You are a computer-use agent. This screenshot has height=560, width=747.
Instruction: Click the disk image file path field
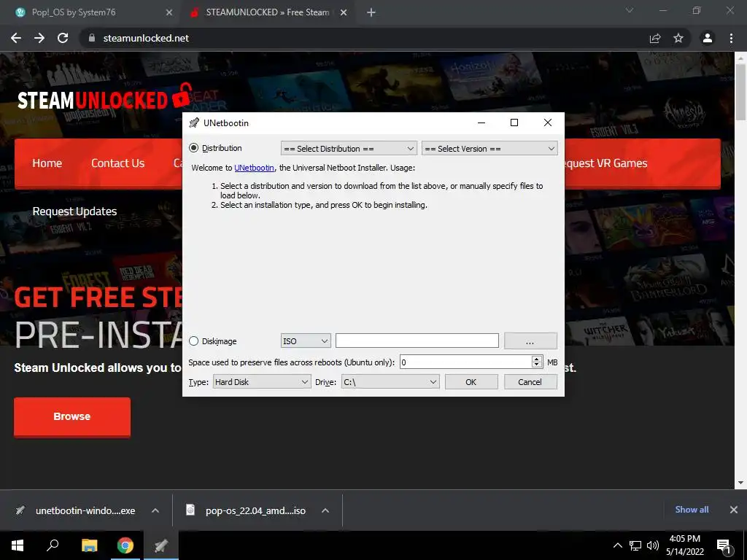[417, 341]
